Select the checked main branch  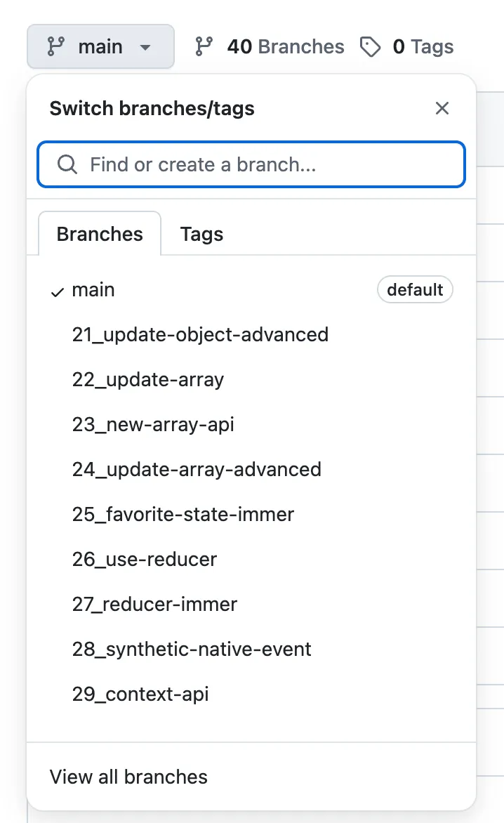click(251, 290)
